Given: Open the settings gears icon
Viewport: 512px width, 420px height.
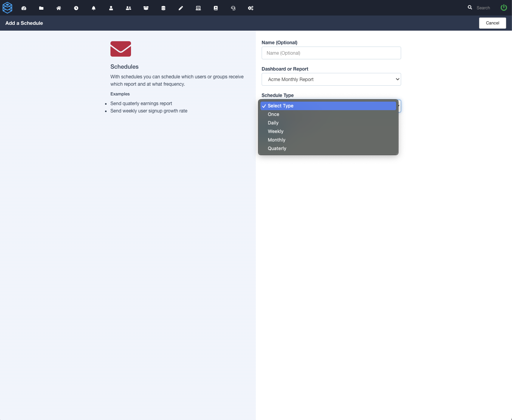Looking at the screenshot, I should pos(250,8).
